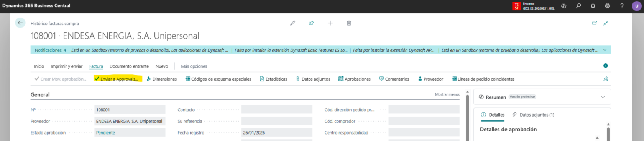644x141 pixels.
Task: Select the Factura menu tab
Action: pos(96,66)
